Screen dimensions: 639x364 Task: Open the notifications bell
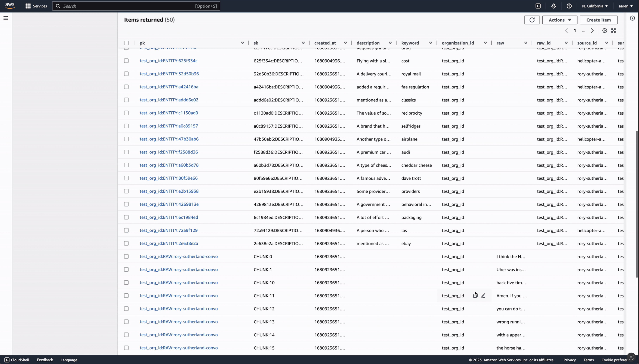click(x=553, y=6)
